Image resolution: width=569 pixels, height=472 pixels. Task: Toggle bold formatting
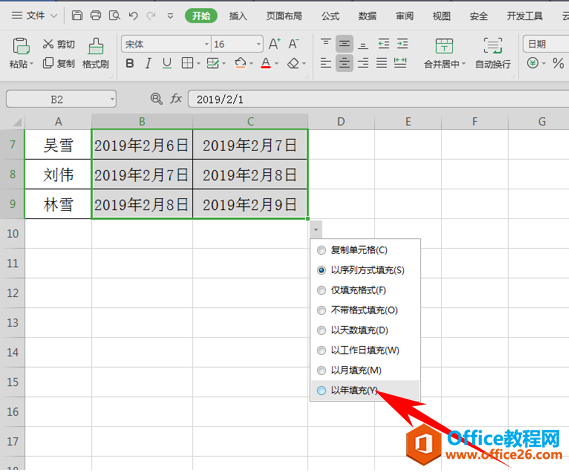(130, 63)
